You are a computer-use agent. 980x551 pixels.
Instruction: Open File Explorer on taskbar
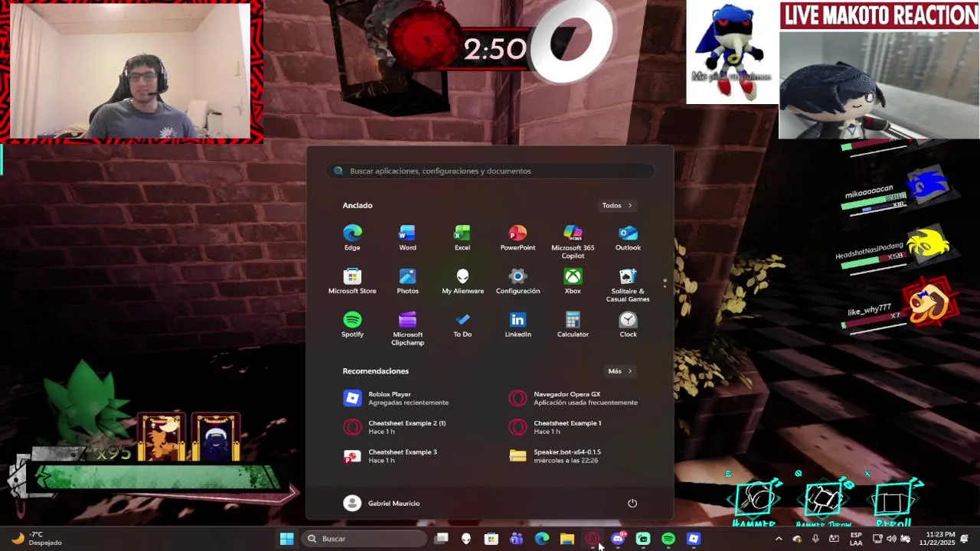(x=567, y=539)
